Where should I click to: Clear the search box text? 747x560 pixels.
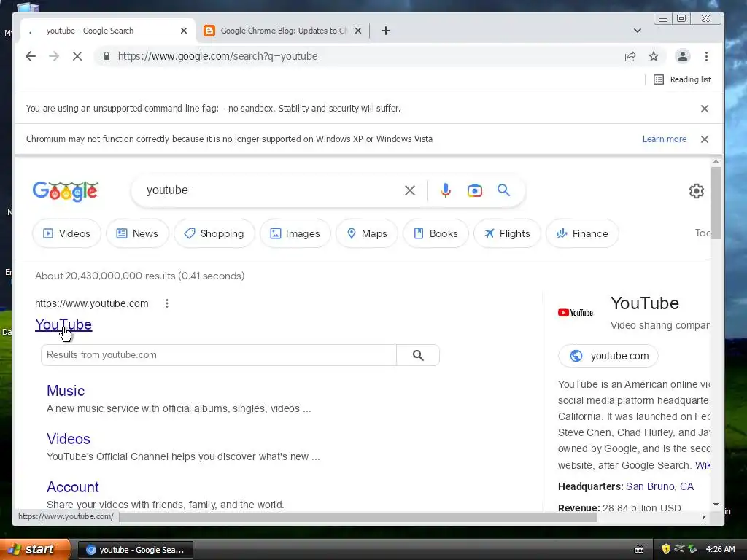pyautogui.click(x=410, y=190)
